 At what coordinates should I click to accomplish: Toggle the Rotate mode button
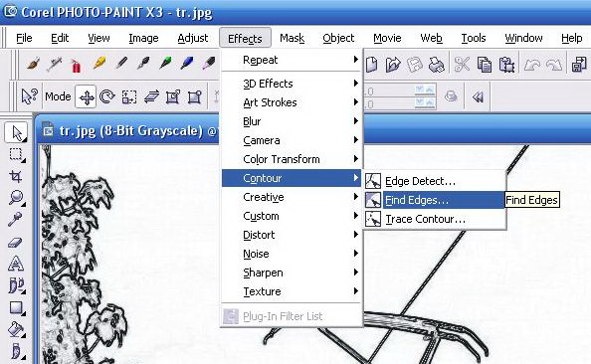(x=107, y=97)
